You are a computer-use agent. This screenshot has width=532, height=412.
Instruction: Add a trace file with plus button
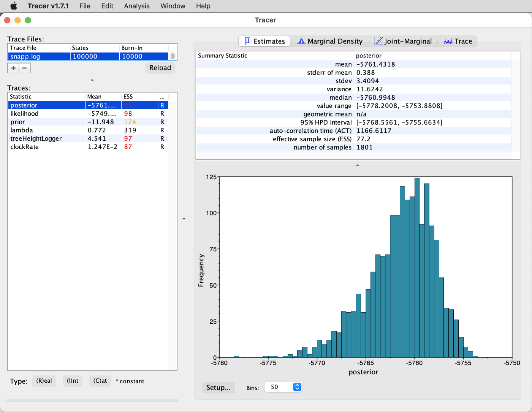[13, 68]
